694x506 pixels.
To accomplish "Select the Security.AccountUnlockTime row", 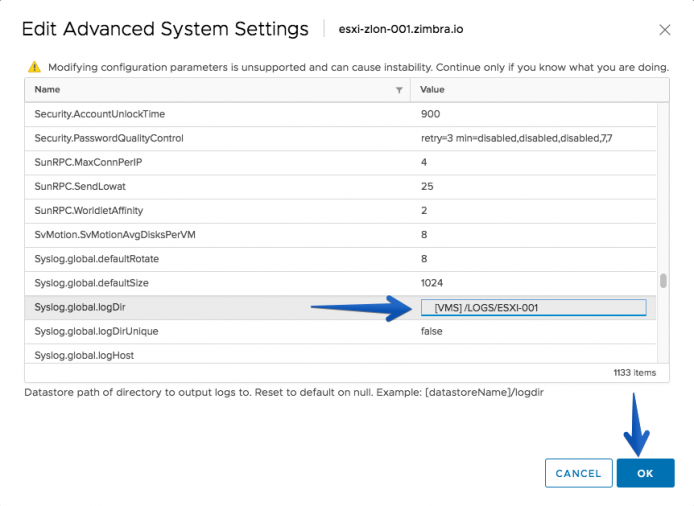I will (340, 114).
